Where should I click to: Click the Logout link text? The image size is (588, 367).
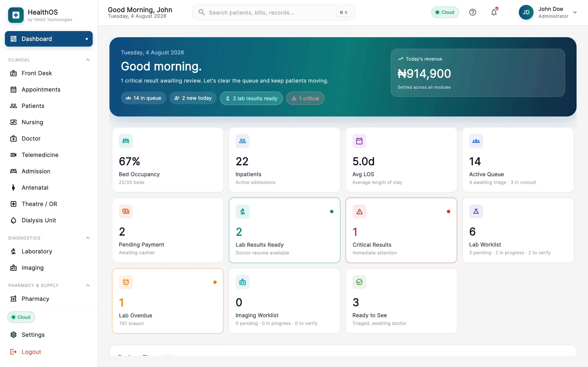pos(31,352)
